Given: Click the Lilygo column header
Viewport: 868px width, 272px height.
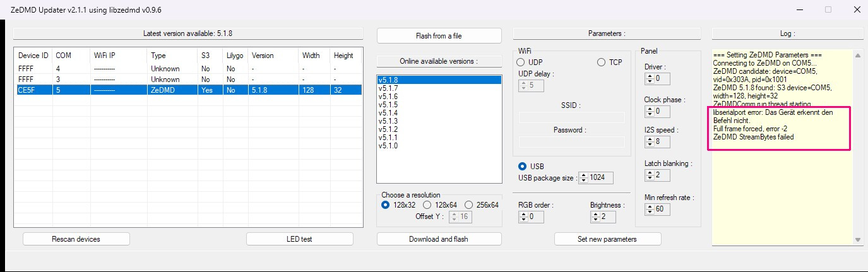Looking at the screenshot, I should pos(235,56).
